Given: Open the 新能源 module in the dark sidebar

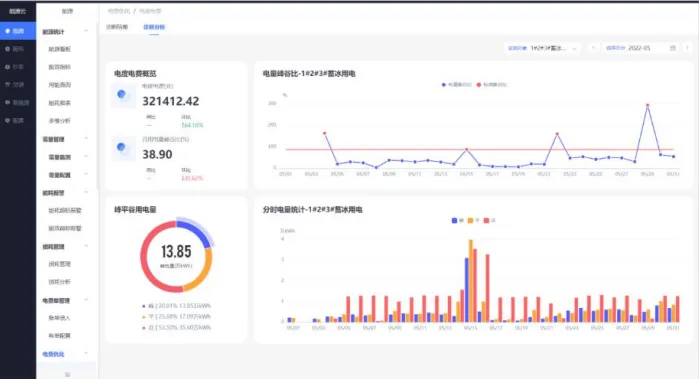Looking at the screenshot, I should coord(18,103).
